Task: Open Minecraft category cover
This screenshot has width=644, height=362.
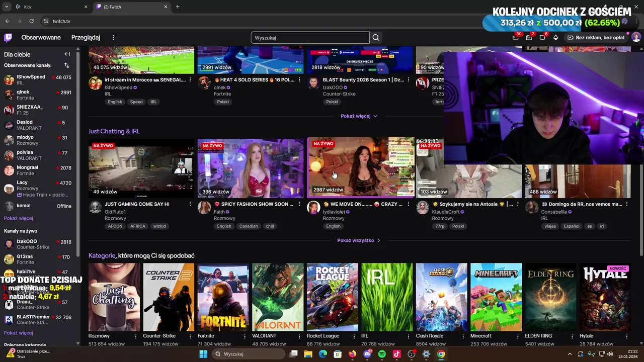Action: click(496, 297)
